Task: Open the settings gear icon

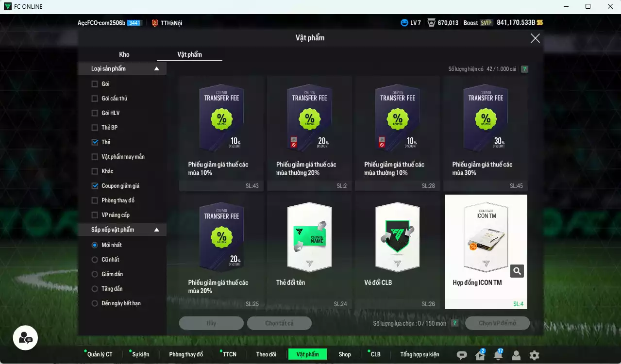Action: (x=534, y=355)
